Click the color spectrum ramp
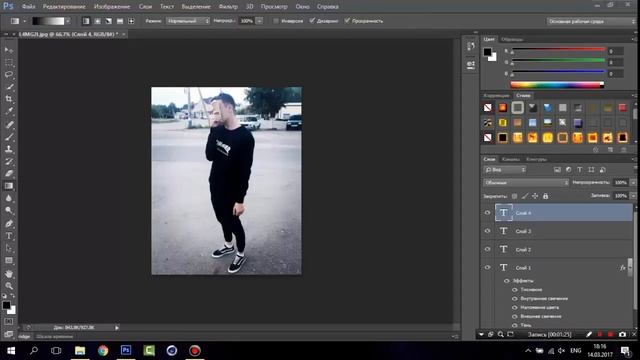The width and height of the screenshot is (640, 360). [x=557, y=85]
